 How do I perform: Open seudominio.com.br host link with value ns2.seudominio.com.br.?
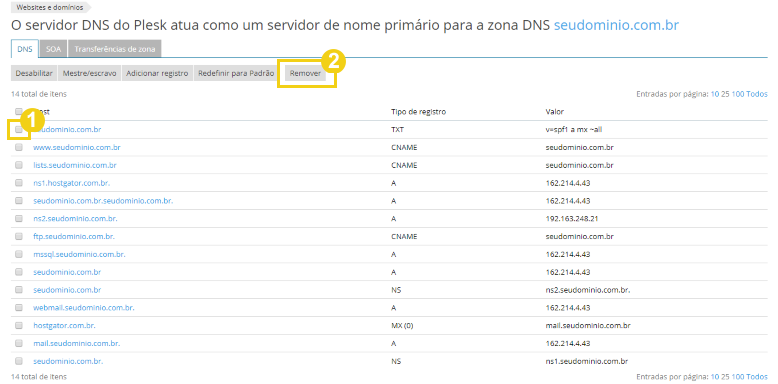coord(67,290)
